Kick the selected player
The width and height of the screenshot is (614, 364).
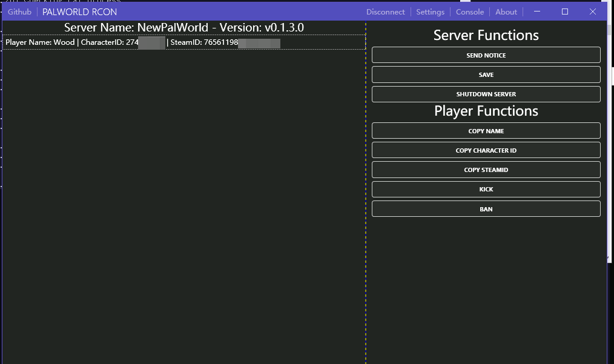pos(486,189)
